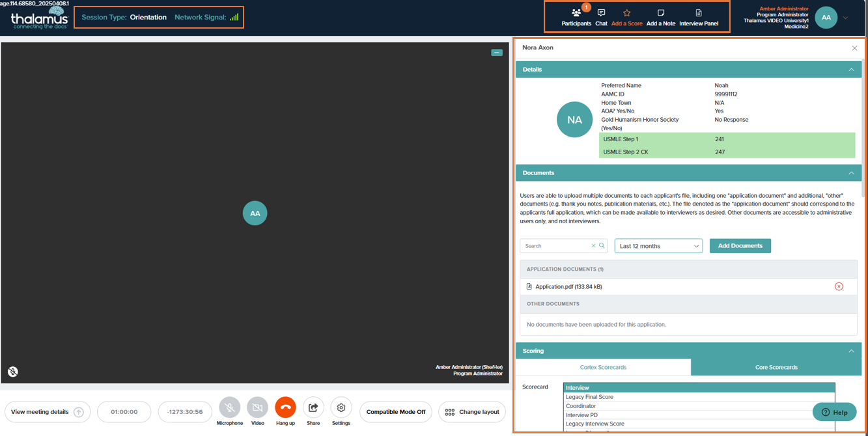Click the Share screen icon
The width and height of the screenshot is (868, 436).
(x=313, y=407)
